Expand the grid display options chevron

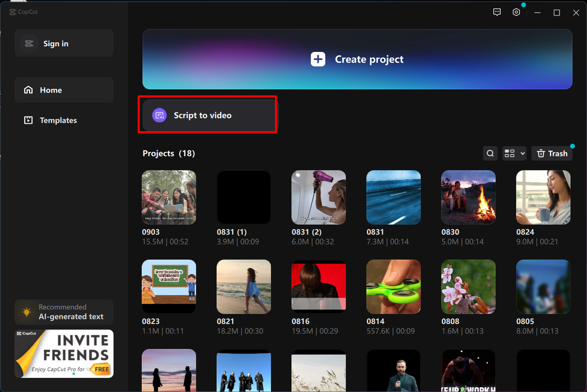pyautogui.click(x=521, y=153)
